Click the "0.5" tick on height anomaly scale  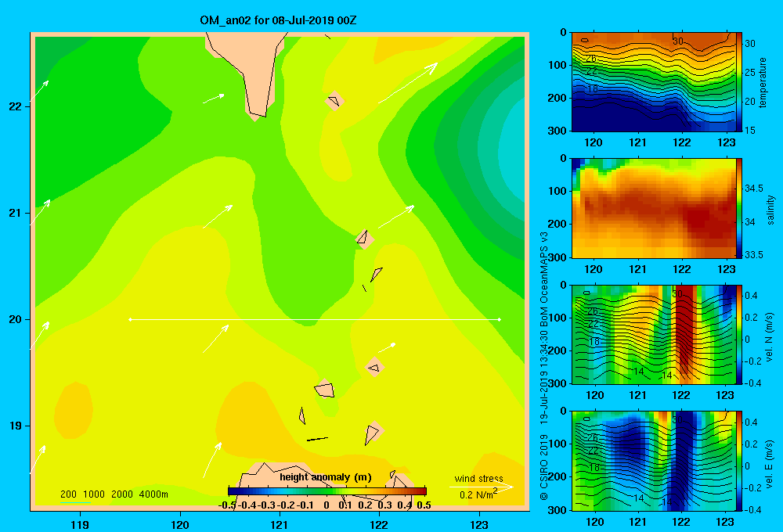pyautogui.click(x=424, y=505)
